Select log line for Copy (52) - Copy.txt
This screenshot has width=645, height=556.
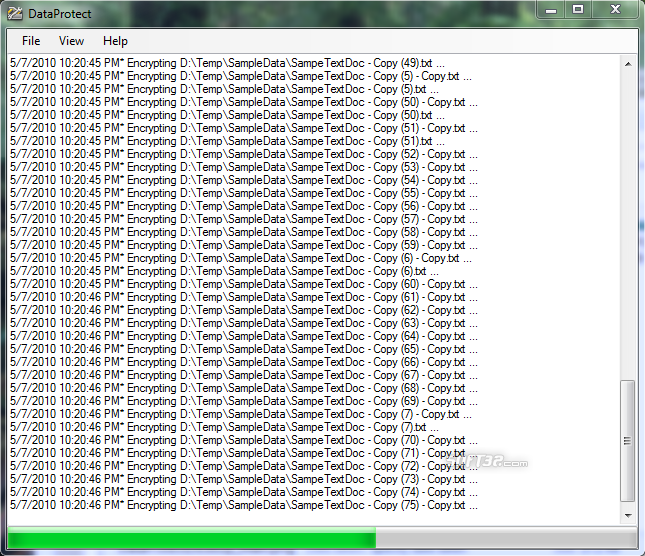[x=244, y=154]
